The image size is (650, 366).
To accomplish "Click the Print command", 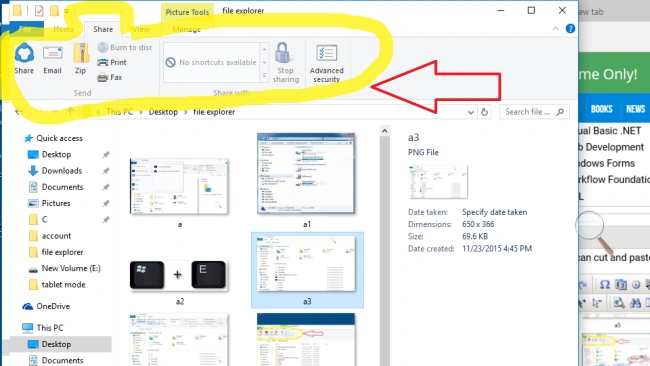I will click(x=112, y=62).
